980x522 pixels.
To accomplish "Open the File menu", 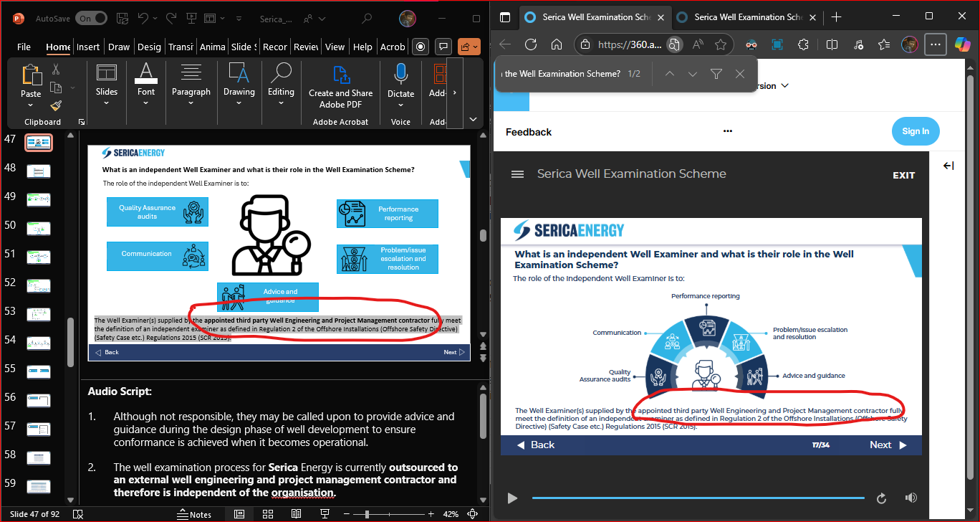I will (24, 47).
